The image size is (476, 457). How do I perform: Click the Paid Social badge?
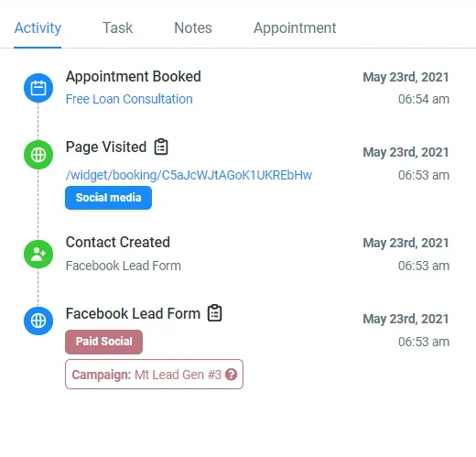(x=103, y=342)
